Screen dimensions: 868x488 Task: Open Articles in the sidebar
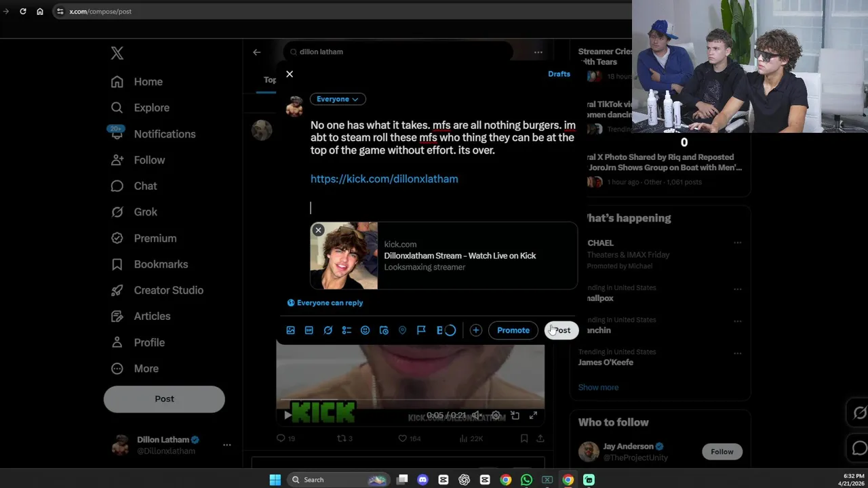click(141, 317)
